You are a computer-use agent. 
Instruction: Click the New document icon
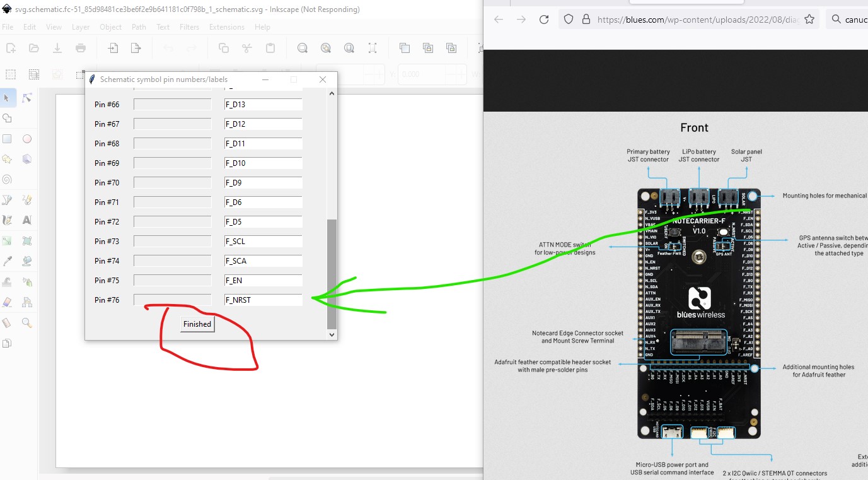(x=11, y=48)
